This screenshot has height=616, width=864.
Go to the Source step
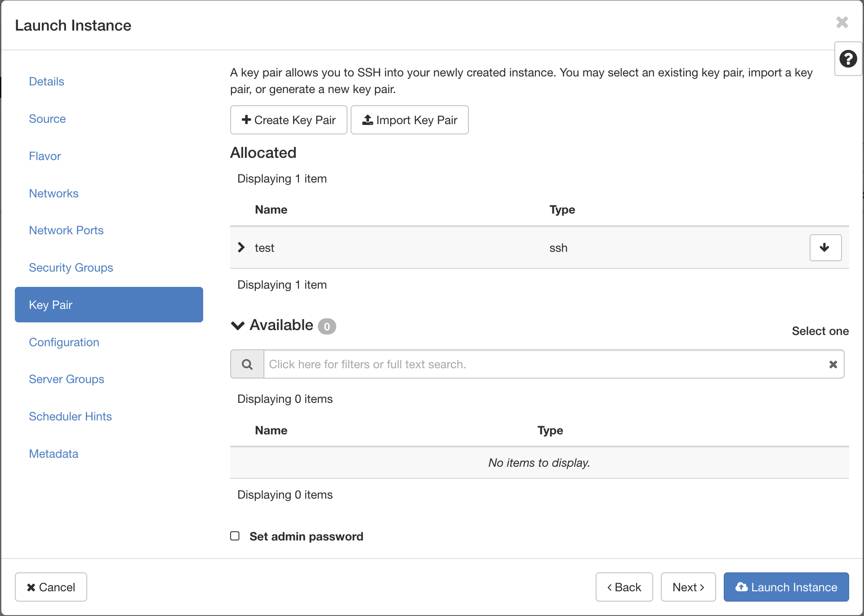(47, 119)
